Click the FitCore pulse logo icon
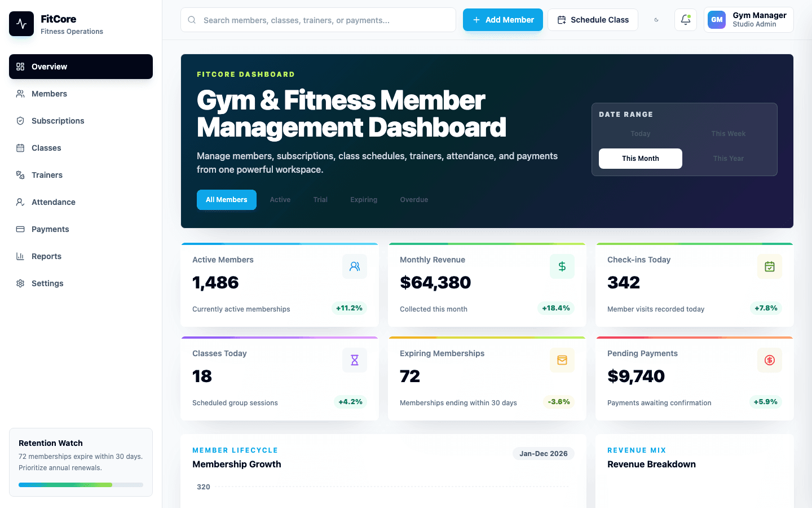The height and width of the screenshot is (508, 812). [x=21, y=24]
